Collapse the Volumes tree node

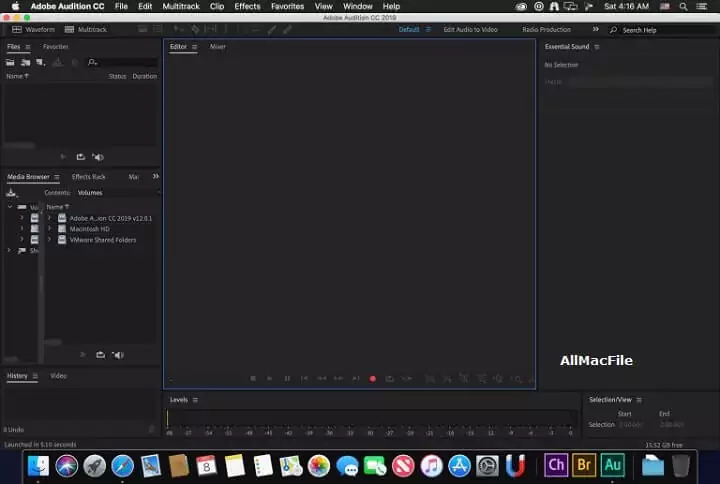click(10, 207)
